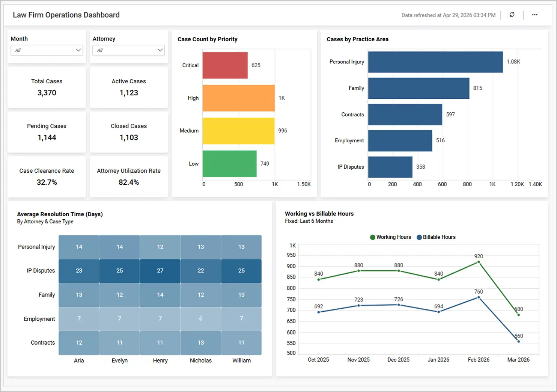
Task: Select the Low priority green bar
Action: (x=230, y=164)
